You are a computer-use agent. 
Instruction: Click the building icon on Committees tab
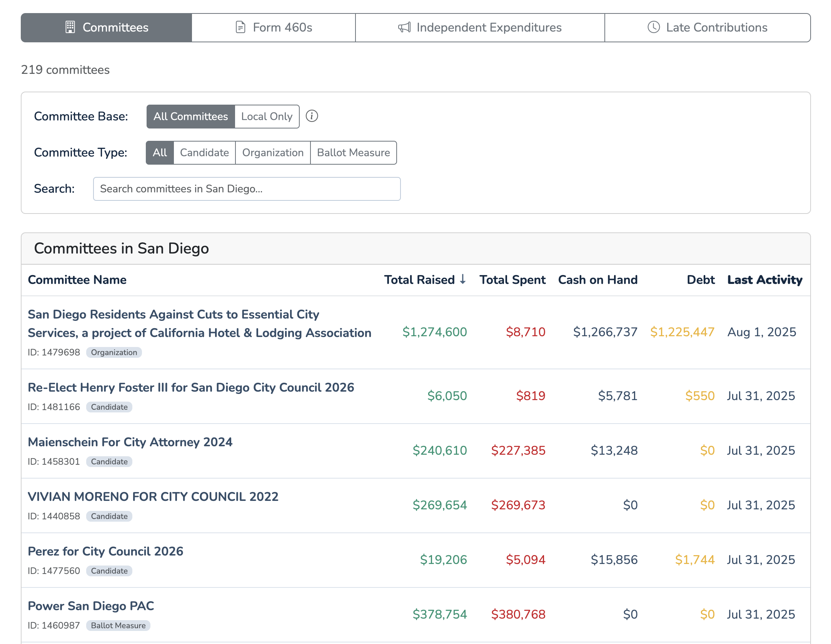pos(70,27)
